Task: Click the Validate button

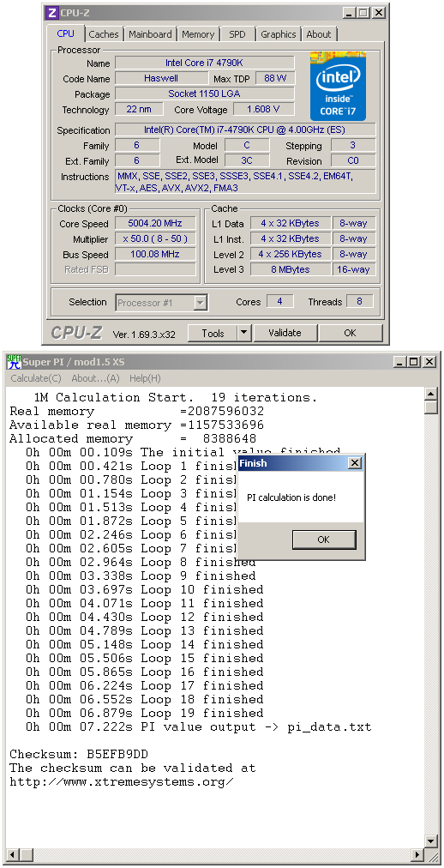Action: (285, 334)
